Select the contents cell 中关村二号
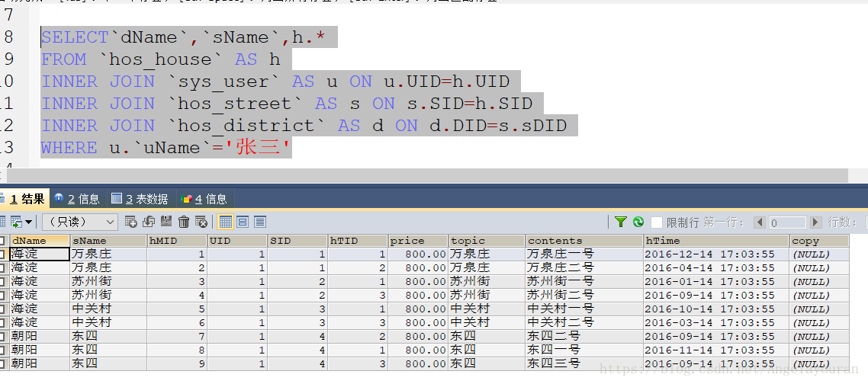868x384 pixels. [584, 322]
